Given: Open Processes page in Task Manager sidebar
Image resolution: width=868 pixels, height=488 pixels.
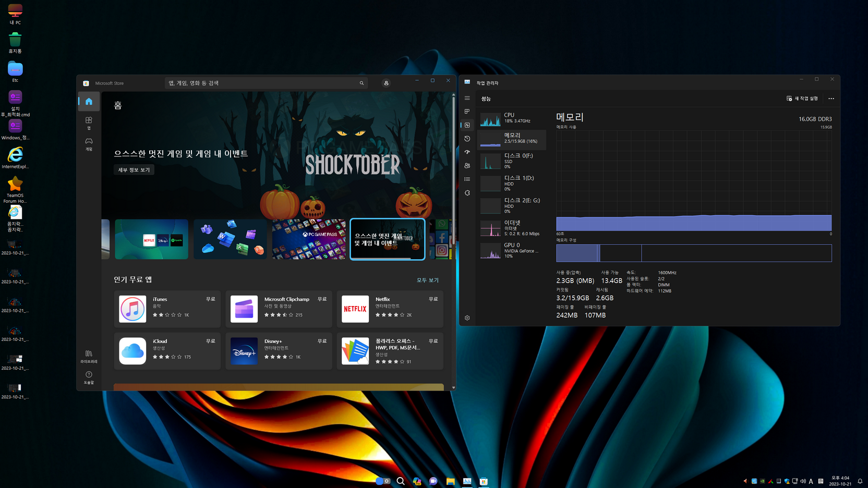Looking at the screenshot, I should point(467,112).
